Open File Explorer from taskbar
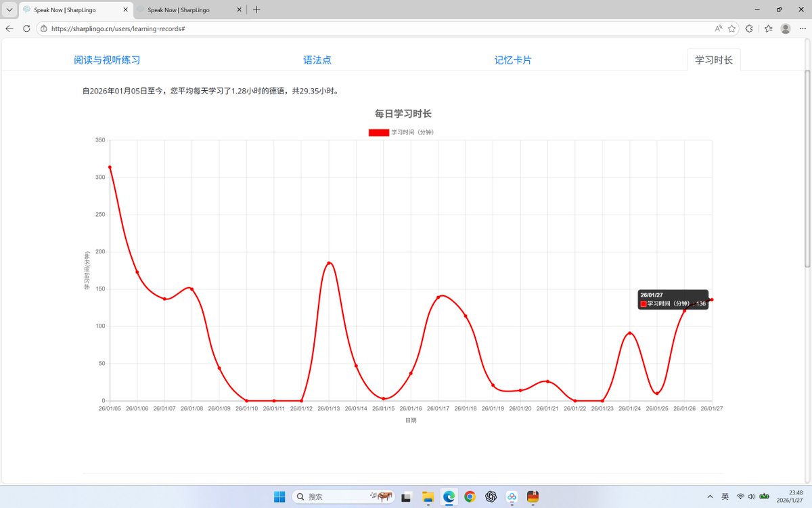Viewport: 812px width, 508px height. pyautogui.click(x=428, y=496)
